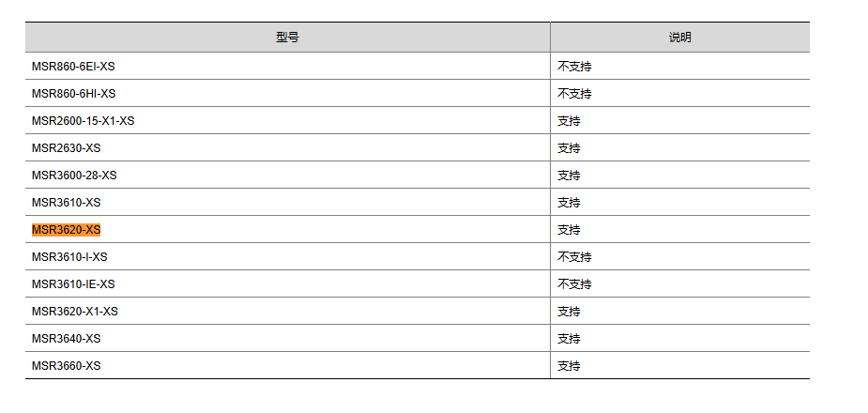The height and width of the screenshot is (413, 868).
Task: Select the MSR3620-X1-XS model entry
Action: tap(74, 312)
